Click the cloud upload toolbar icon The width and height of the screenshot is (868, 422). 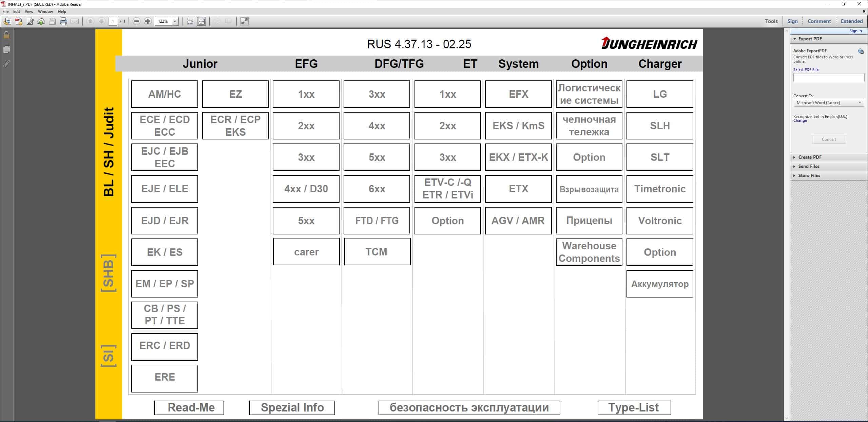(41, 21)
